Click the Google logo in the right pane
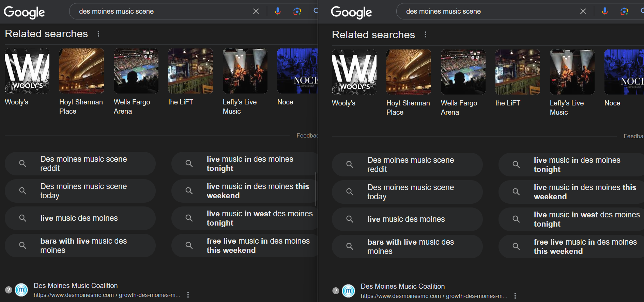 pyautogui.click(x=351, y=12)
